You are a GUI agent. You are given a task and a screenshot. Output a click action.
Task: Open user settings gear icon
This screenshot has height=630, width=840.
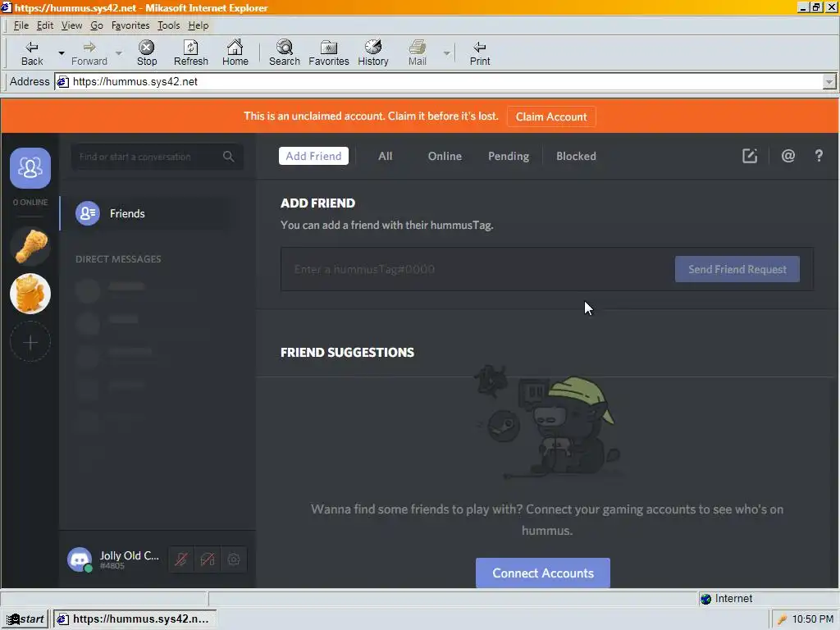tap(234, 559)
